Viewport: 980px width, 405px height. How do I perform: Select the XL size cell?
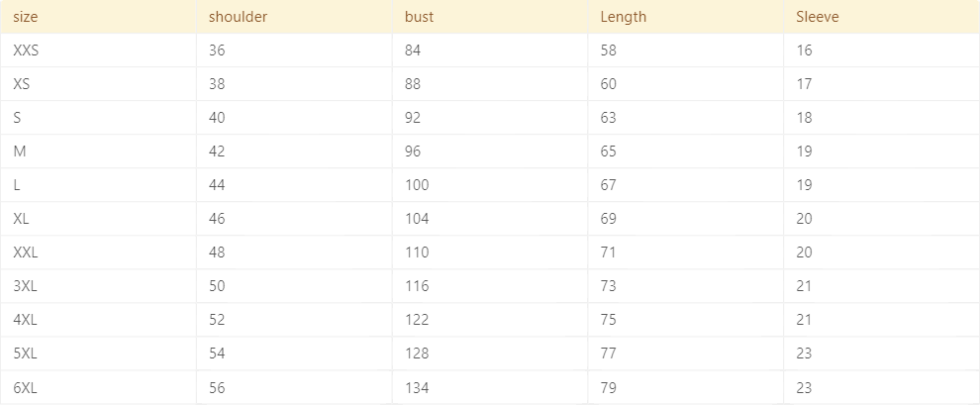(x=22, y=219)
